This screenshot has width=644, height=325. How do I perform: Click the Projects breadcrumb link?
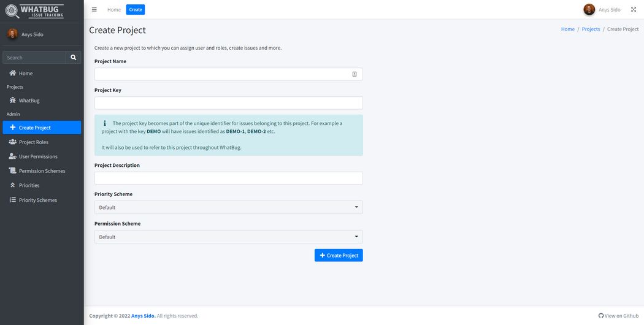point(591,29)
